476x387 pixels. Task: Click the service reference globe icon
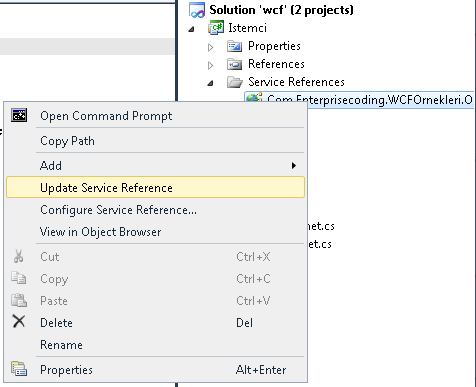[254, 98]
